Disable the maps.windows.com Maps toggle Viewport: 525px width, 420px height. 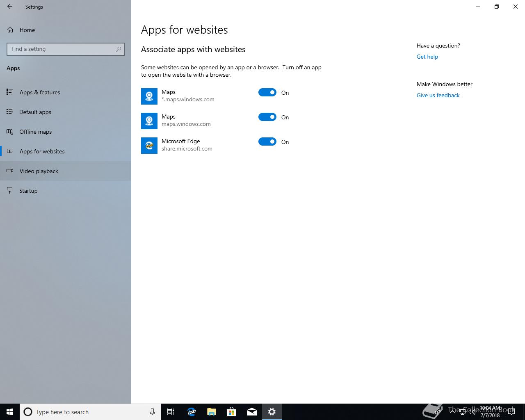267,117
